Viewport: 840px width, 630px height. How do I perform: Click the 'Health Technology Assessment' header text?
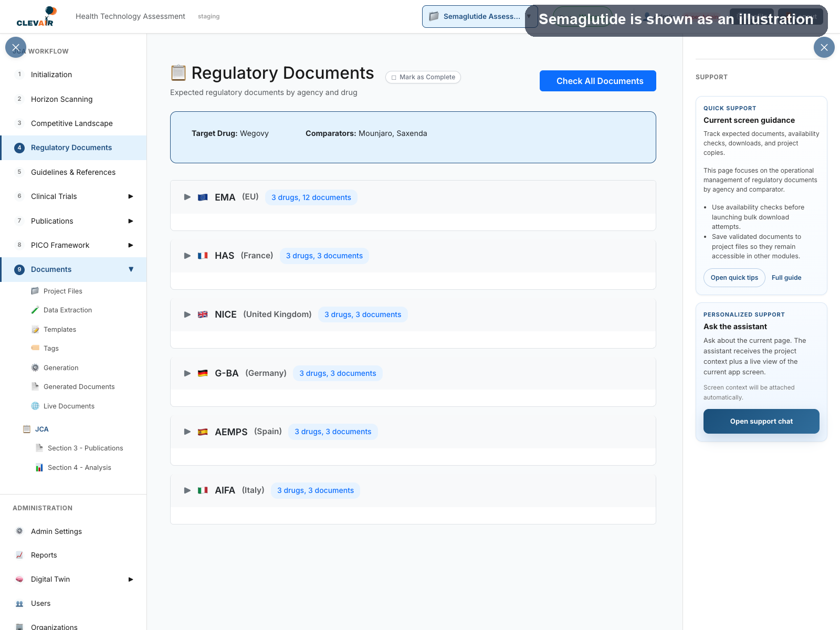tap(130, 16)
